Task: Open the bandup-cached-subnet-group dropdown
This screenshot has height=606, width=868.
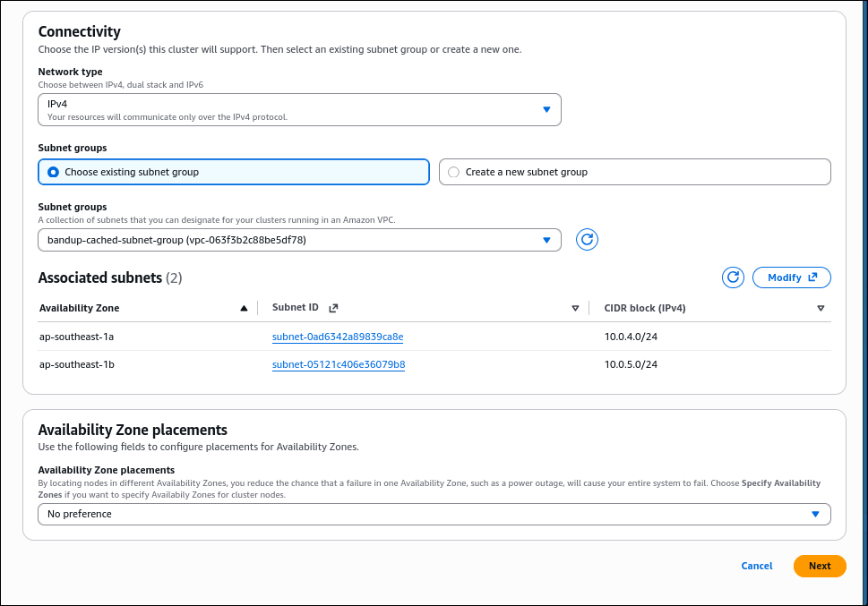Action: (x=299, y=239)
